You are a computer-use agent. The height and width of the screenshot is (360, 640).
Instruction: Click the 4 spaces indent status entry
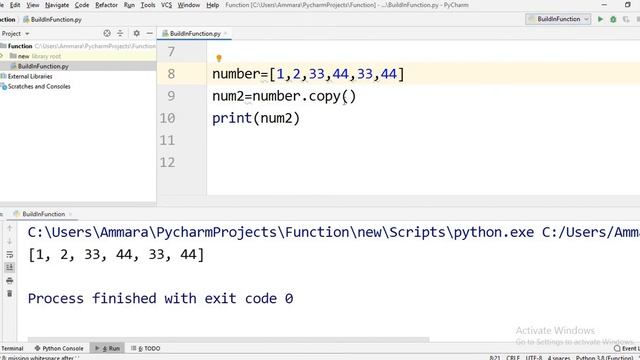point(559,358)
